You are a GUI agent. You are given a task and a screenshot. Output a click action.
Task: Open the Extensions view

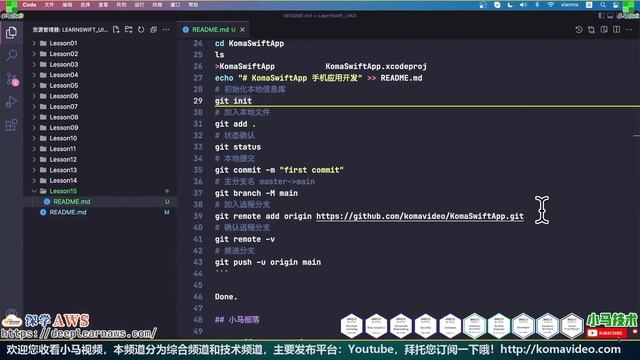[11, 124]
